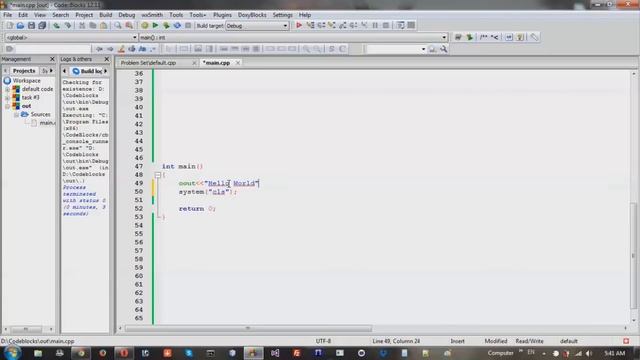Screen dimensions: 640x360
Task: Click the Stop debugger icon
Action: tap(386, 26)
